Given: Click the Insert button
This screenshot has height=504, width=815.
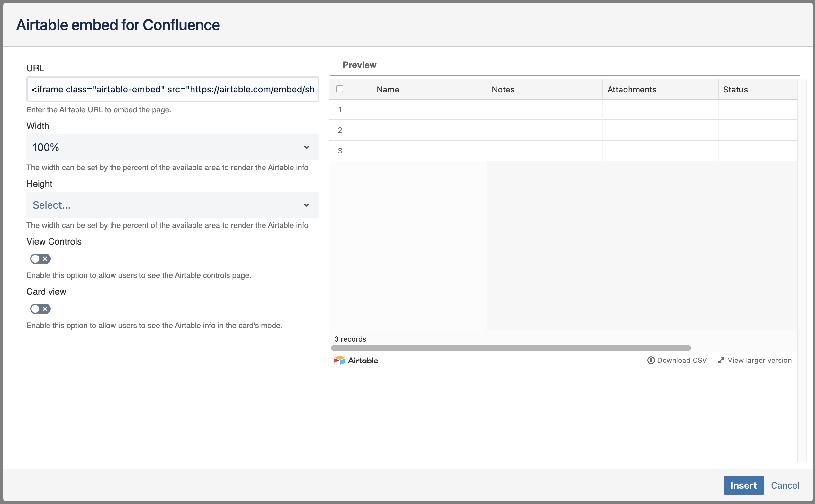Looking at the screenshot, I should pyautogui.click(x=743, y=485).
